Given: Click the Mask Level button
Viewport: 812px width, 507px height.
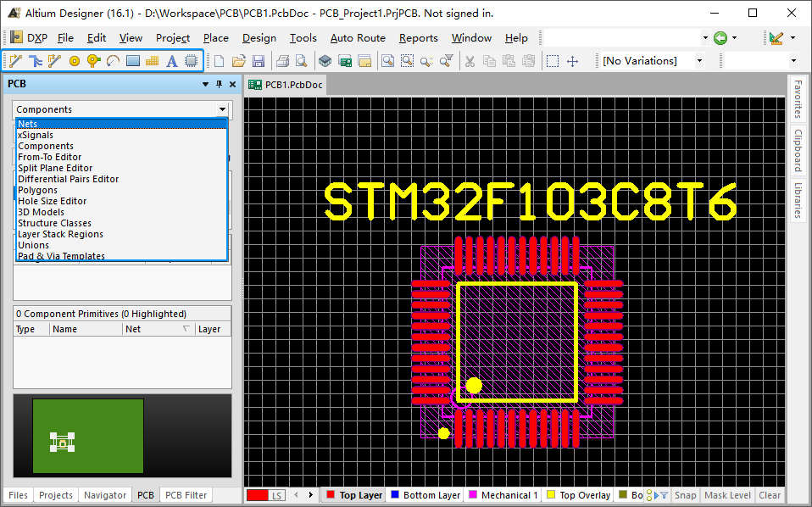Looking at the screenshot, I should [x=727, y=495].
